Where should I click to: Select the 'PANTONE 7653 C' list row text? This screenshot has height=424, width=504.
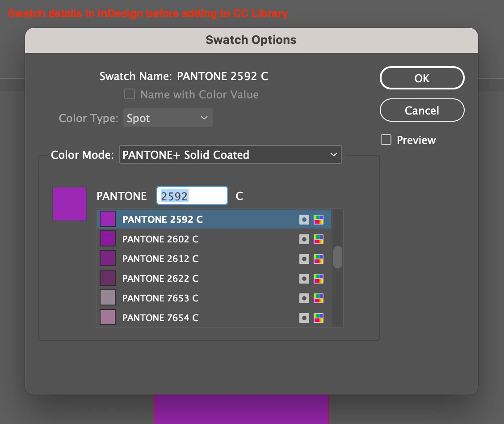pos(160,298)
